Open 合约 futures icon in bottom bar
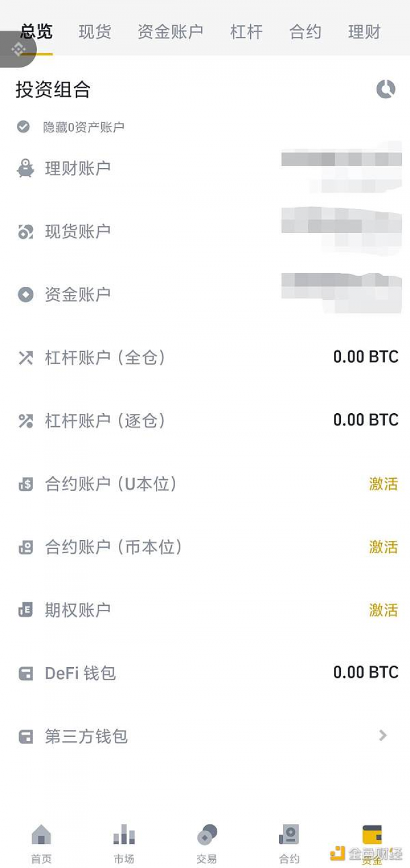Image resolution: width=410 pixels, height=868 pixels. [289, 834]
